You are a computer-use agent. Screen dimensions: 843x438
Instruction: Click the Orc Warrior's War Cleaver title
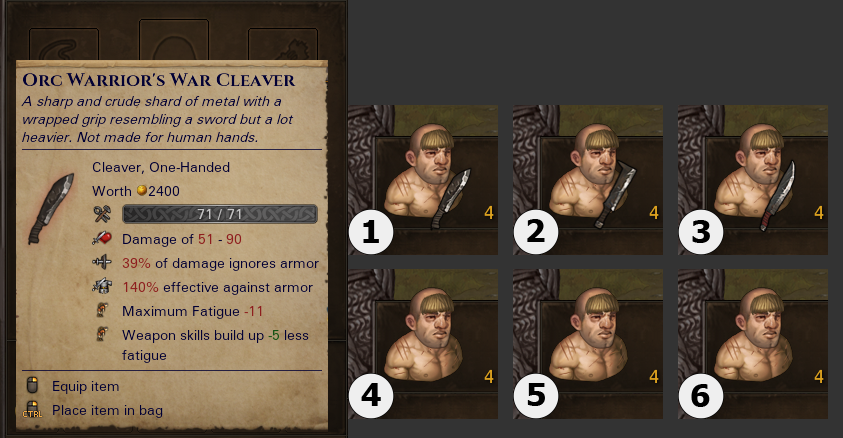coord(159,80)
